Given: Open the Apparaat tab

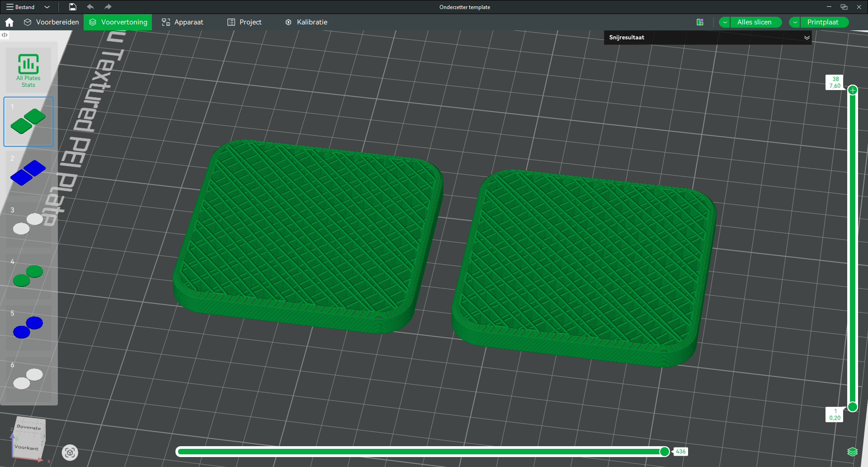Looking at the screenshot, I should pyautogui.click(x=183, y=22).
